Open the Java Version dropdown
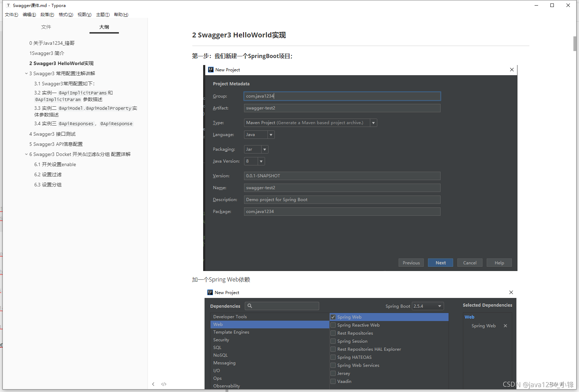Viewport: 579px width, 392px height. (261, 161)
